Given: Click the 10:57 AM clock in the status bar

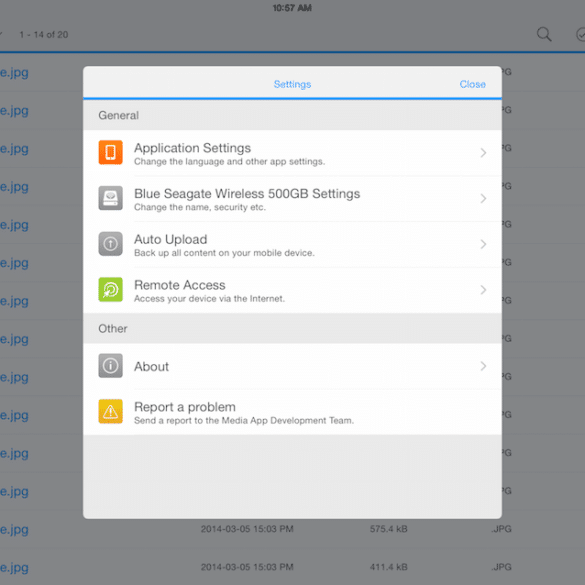Looking at the screenshot, I should click(x=292, y=8).
